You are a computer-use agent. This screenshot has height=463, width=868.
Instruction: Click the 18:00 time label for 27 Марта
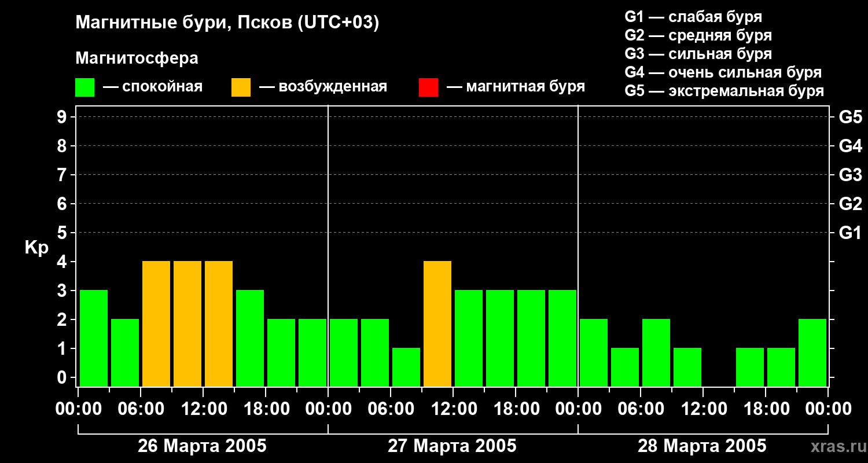[516, 409]
